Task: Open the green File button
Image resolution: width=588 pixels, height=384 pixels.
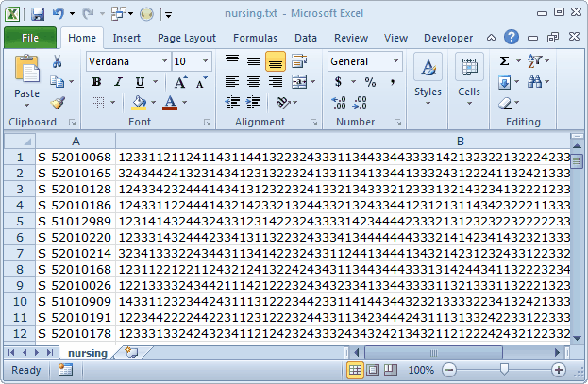Action: pyautogui.click(x=30, y=38)
